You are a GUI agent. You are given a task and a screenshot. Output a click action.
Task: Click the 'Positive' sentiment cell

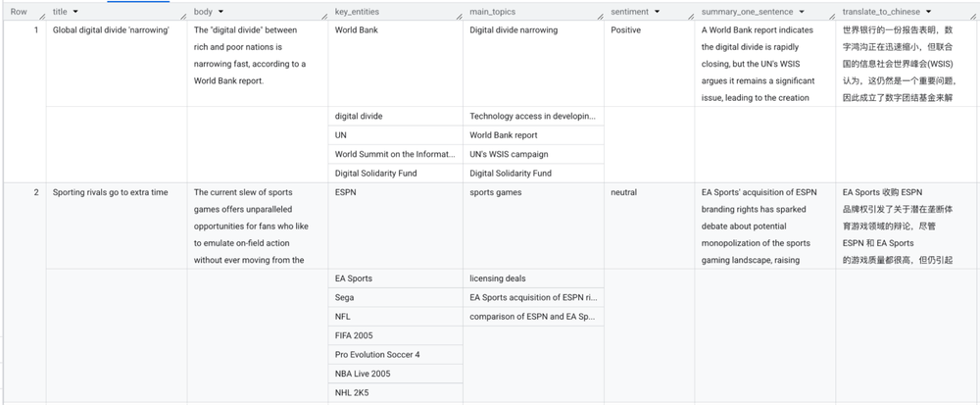tap(627, 30)
